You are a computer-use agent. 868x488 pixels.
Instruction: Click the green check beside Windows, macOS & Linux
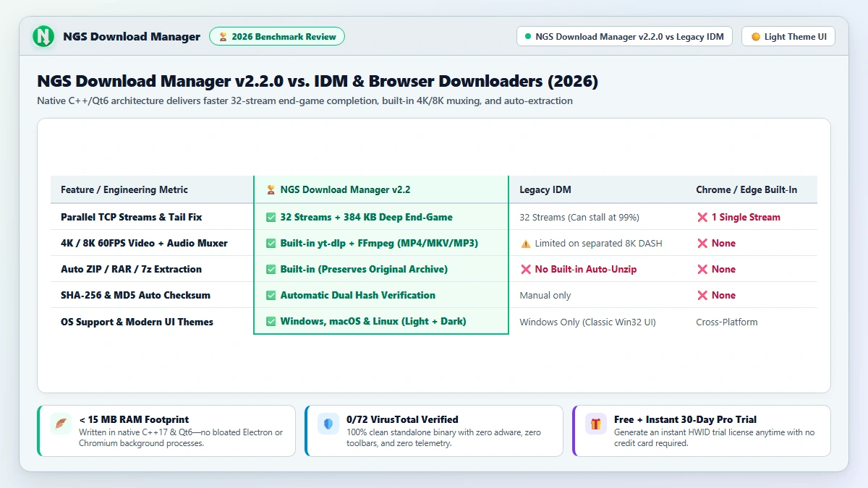(x=271, y=321)
